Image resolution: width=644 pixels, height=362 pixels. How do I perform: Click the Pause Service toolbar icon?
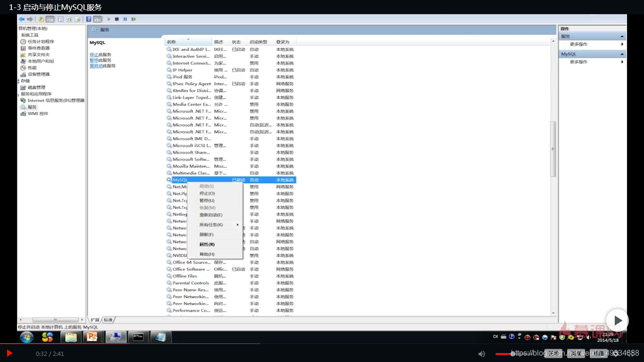(x=125, y=19)
